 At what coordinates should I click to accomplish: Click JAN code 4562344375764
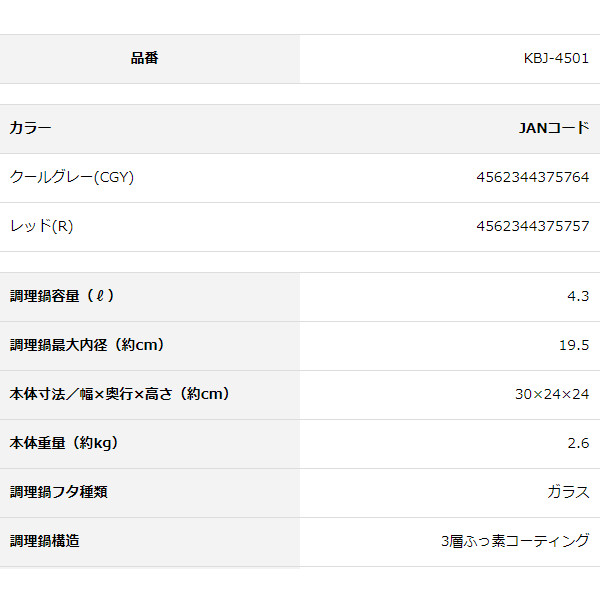point(533,177)
